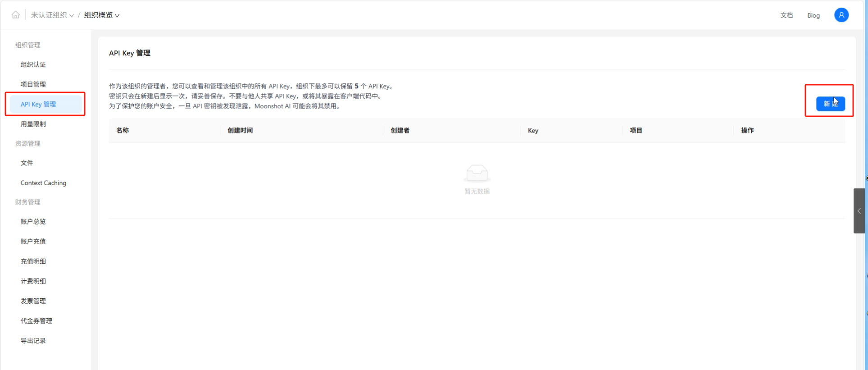Expand the collapsed side panel arrow

859,211
